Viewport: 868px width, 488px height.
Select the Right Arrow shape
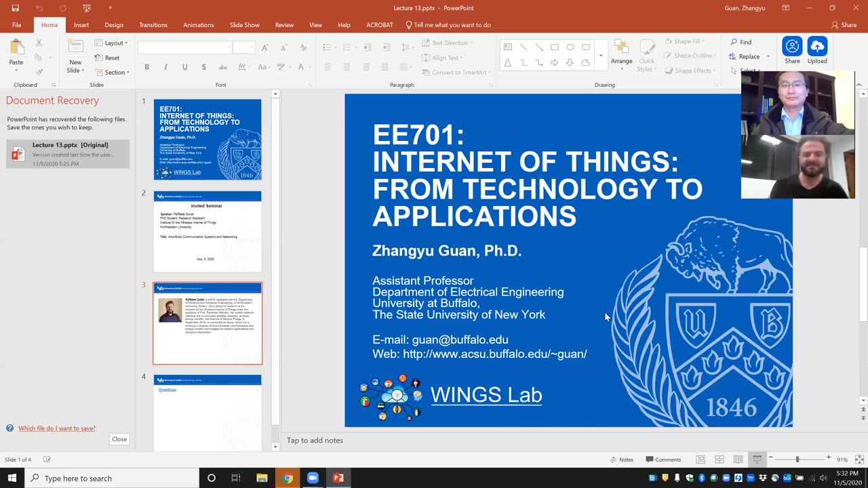tap(555, 62)
